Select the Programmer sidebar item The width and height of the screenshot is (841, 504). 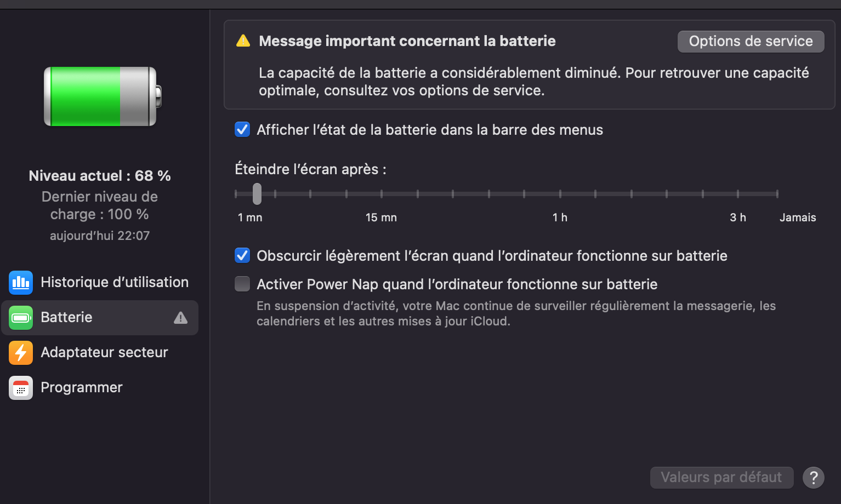tap(82, 388)
